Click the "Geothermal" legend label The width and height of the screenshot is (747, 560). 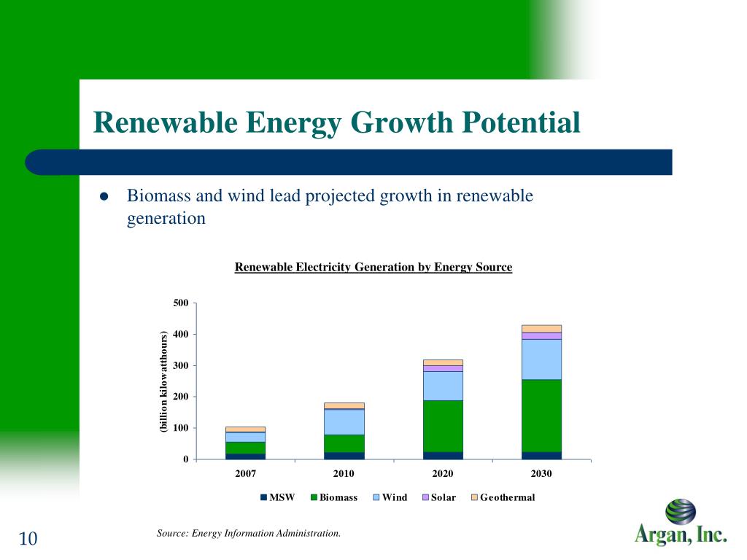tap(508, 497)
